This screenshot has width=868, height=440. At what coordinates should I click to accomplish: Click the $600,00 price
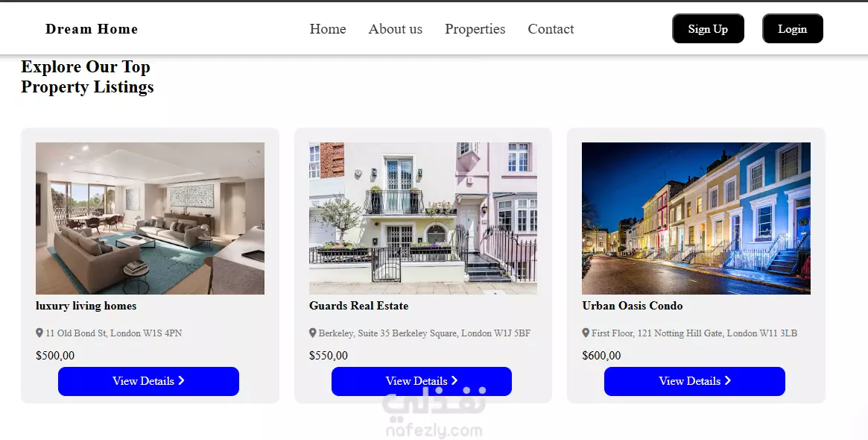(x=601, y=356)
